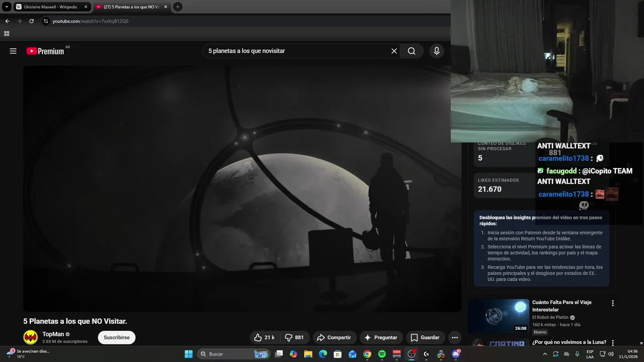Open weather widget showing 16°C
Screen dimensions: 644x362
point(29,354)
